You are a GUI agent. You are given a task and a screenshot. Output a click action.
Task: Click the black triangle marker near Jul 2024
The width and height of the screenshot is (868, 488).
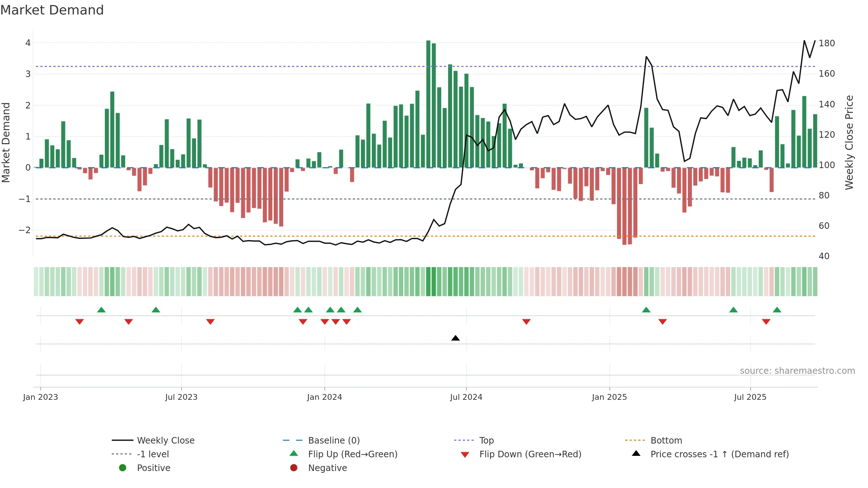[x=455, y=338]
